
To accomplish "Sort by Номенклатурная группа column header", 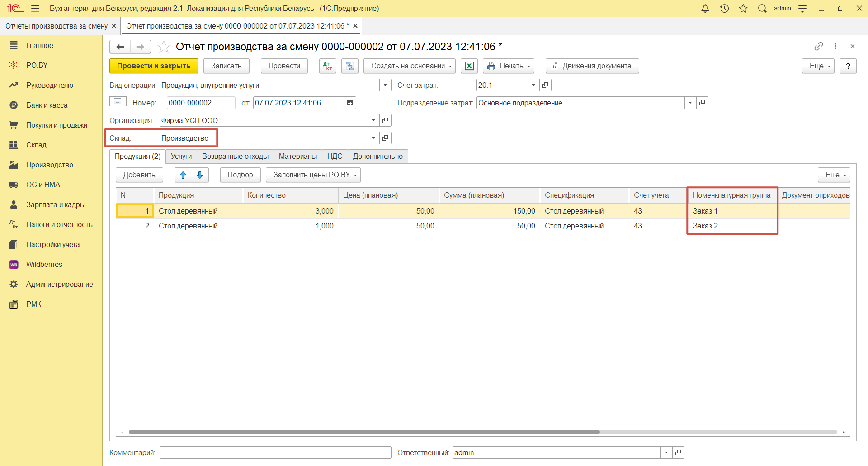I will coord(732,195).
